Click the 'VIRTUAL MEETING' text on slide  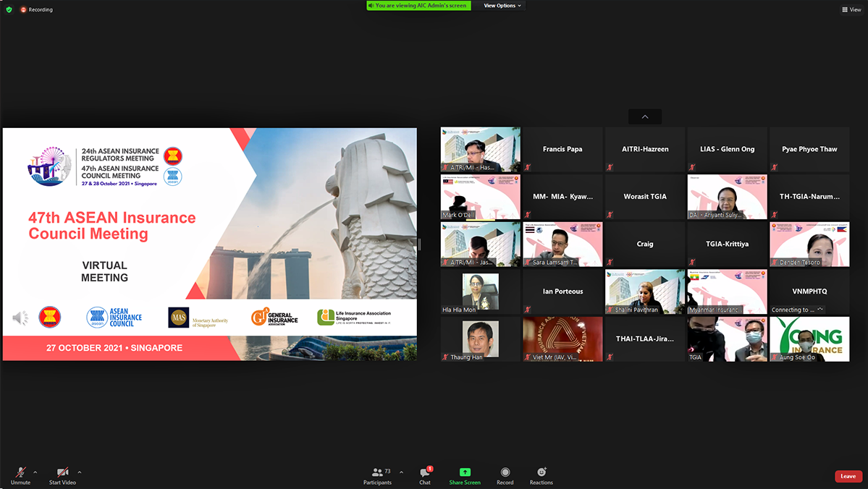[x=105, y=271]
